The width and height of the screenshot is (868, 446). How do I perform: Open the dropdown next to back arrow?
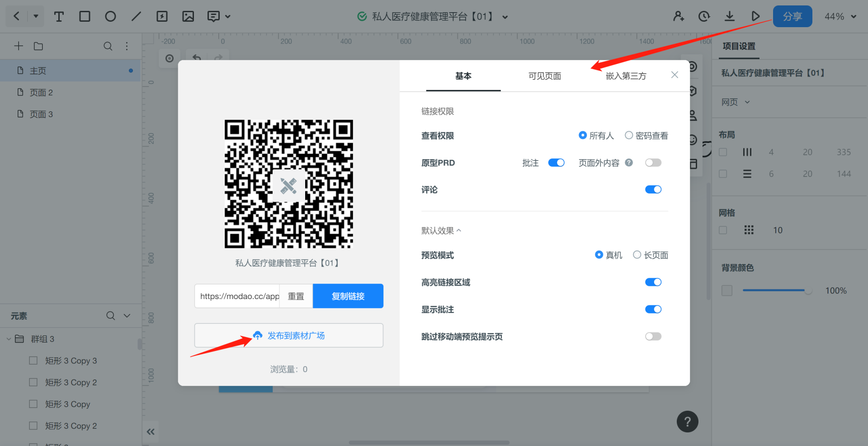coord(36,16)
